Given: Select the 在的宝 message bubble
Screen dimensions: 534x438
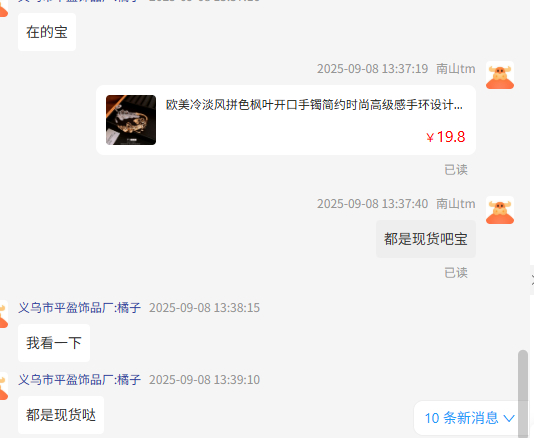Looking at the screenshot, I should click(x=47, y=32).
